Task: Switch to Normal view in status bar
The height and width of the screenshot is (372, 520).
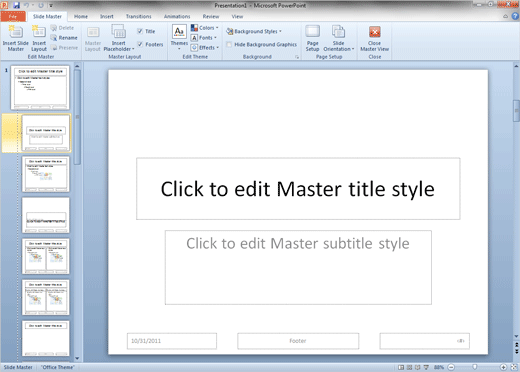Action: tap(401, 367)
